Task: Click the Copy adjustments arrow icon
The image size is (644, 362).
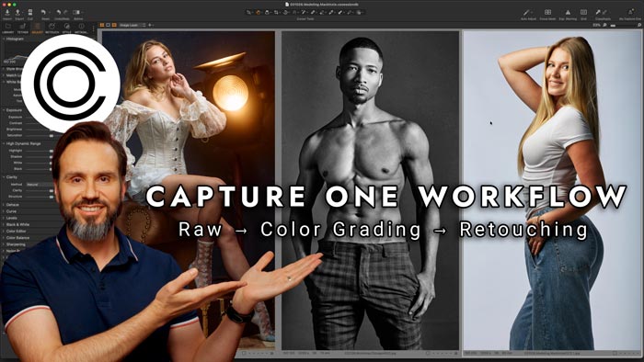Action: (598, 12)
